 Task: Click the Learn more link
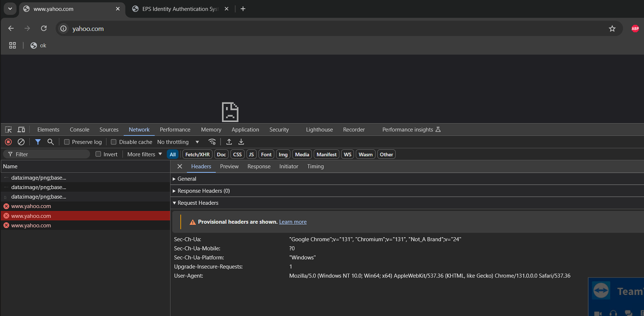pos(293,222)
